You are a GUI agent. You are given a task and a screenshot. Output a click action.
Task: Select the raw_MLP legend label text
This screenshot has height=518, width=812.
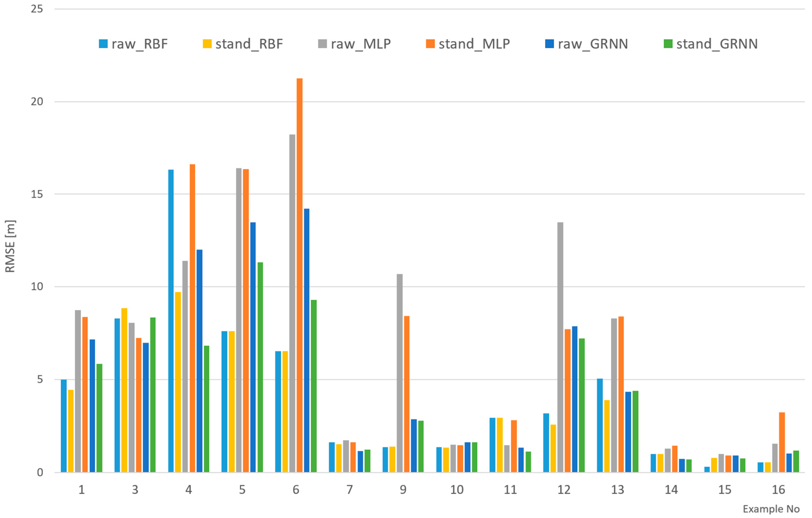(361, 44)
